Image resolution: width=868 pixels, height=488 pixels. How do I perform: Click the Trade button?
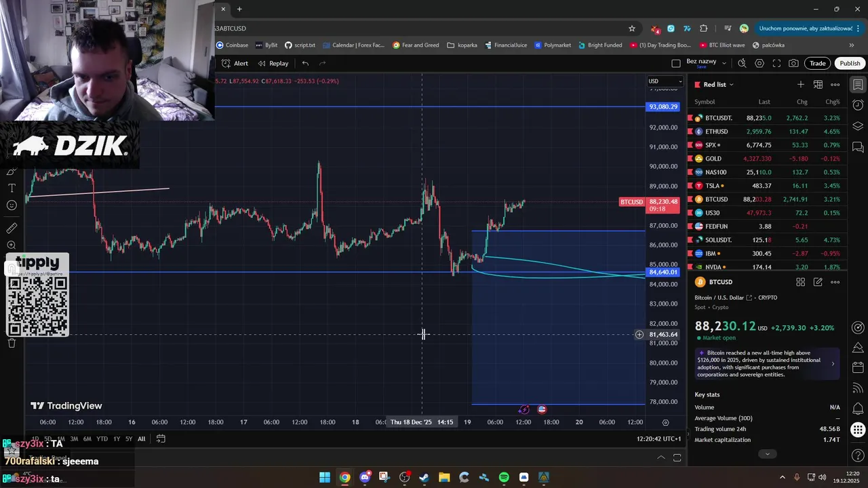point(818,63)
